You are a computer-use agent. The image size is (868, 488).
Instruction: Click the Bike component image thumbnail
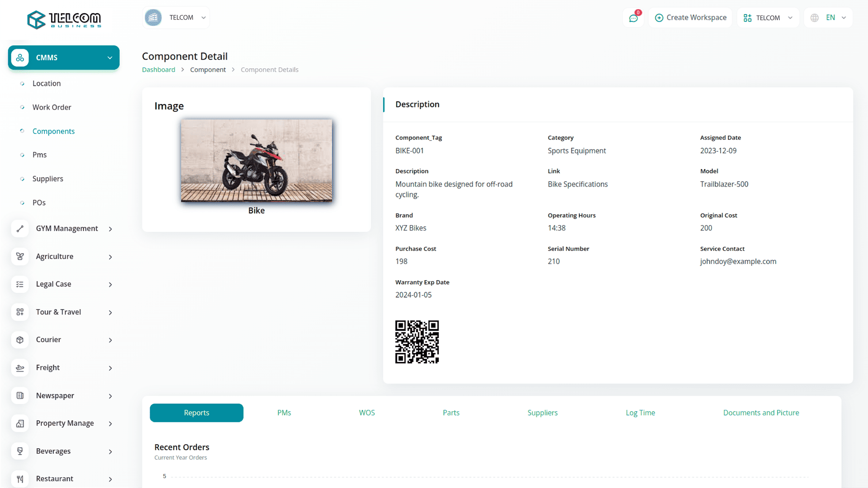256,160
